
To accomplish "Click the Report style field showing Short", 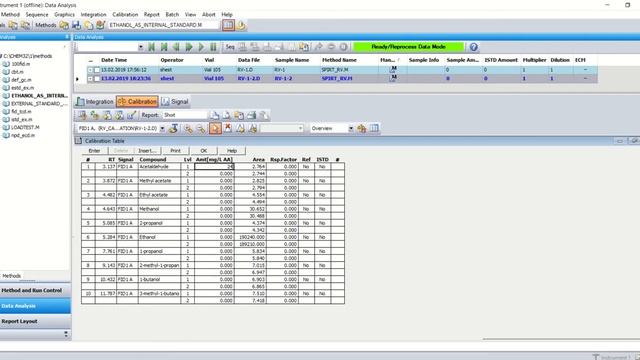I will coord(184,116).
